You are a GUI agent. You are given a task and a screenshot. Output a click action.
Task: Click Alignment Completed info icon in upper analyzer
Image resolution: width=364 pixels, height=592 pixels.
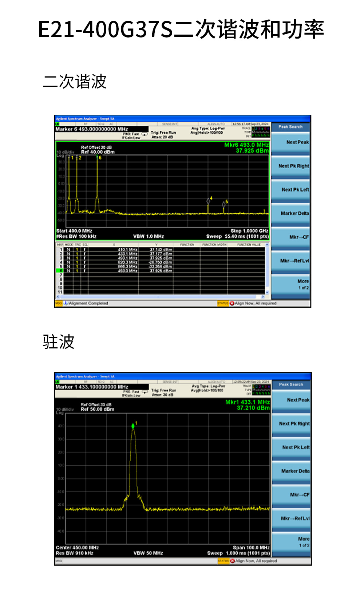66,303
